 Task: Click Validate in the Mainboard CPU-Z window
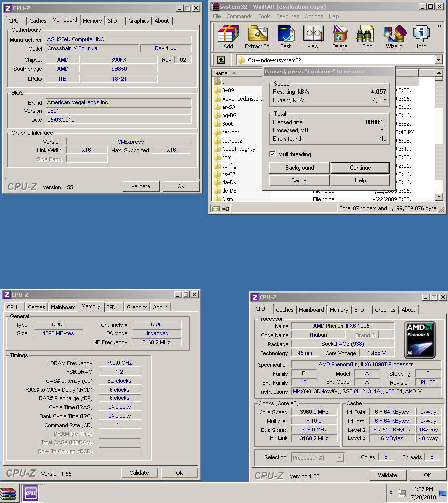pyautogui.click(x=141, y=186)
